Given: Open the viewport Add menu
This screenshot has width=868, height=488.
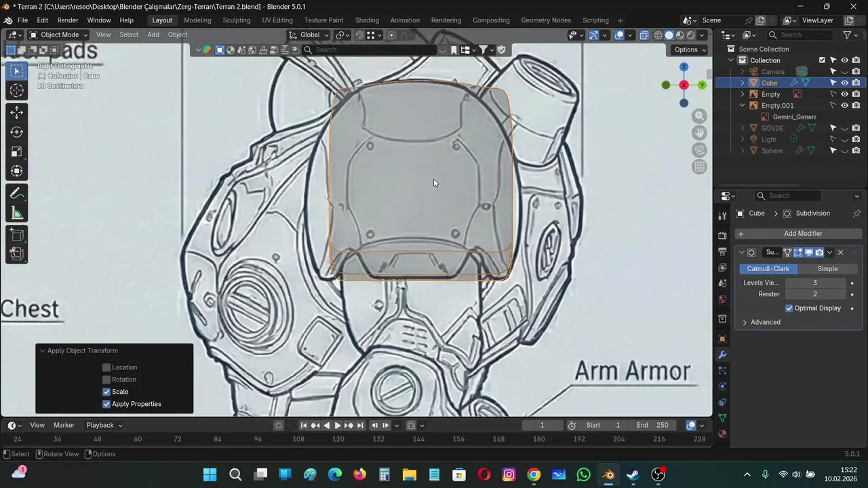Looking at the screenshot, I should click(x=153, y=35).
